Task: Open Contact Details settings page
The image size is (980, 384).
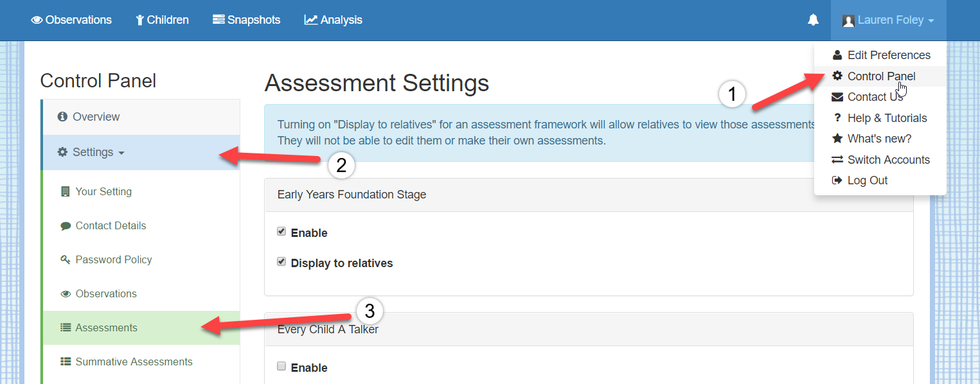Action: pyautogui.click(x=141, y=225)
